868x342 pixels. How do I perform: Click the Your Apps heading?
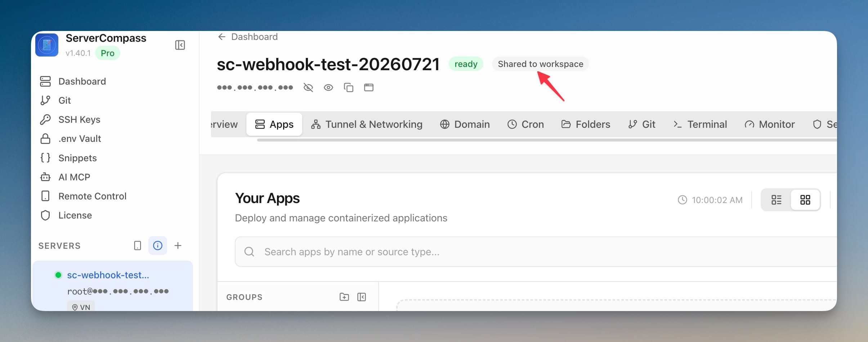coord(267,198)
